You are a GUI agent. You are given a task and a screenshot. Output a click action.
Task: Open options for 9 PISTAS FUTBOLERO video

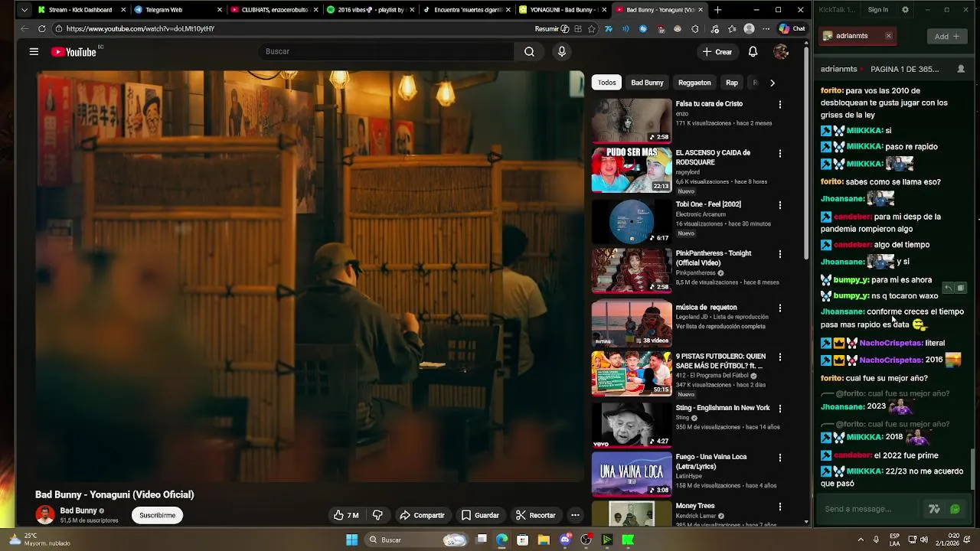780,357
